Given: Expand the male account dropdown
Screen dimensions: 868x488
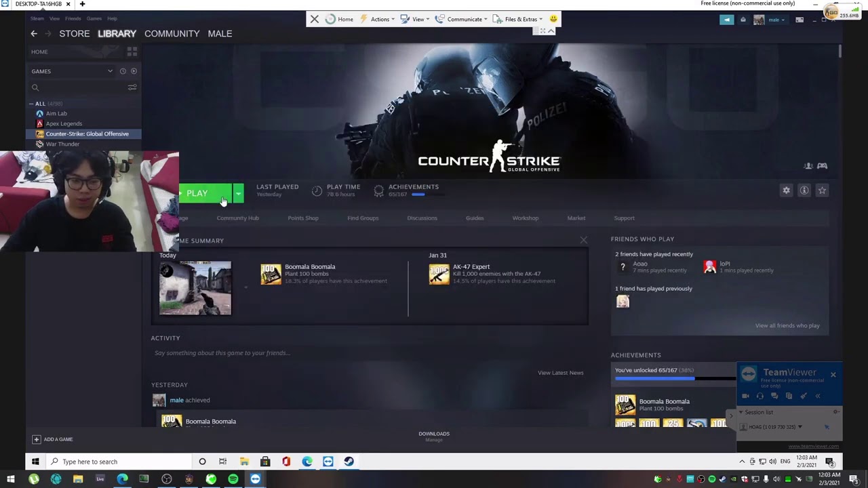Looking at the screenshot, I should [x=776, y=20].
